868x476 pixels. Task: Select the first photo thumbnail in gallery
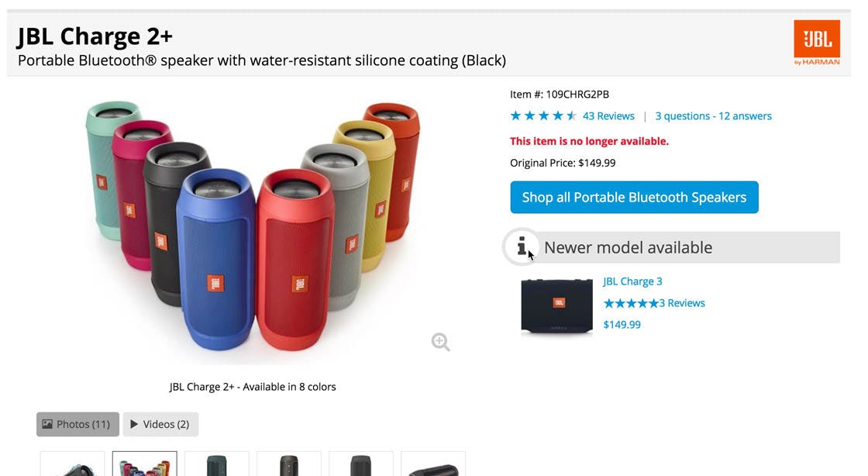(x=72, y=464)
